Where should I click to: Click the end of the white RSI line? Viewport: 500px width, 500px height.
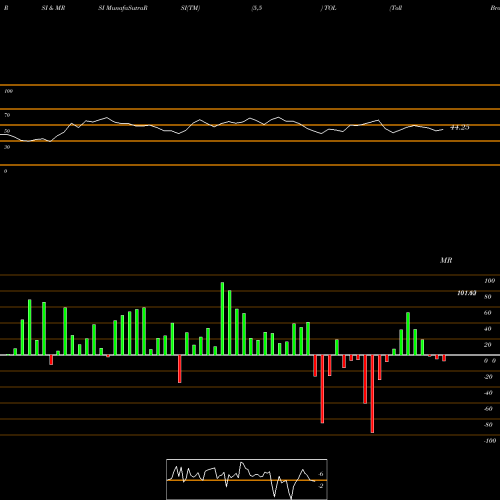[x=443, y=129]
